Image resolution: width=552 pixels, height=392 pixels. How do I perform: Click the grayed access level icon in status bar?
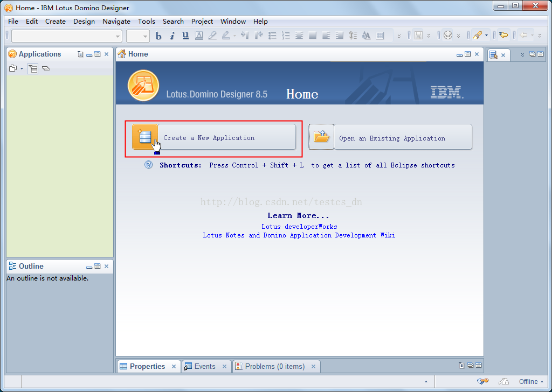pos(504,381)
